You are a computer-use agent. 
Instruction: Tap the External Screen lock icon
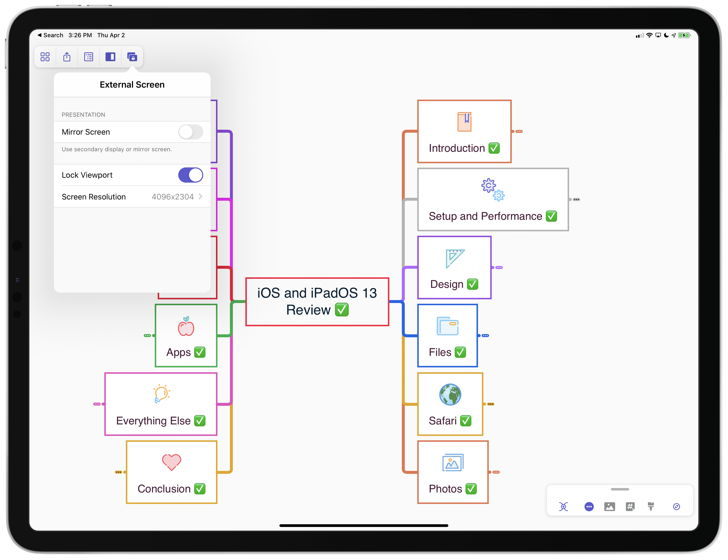tap(132, 57)
